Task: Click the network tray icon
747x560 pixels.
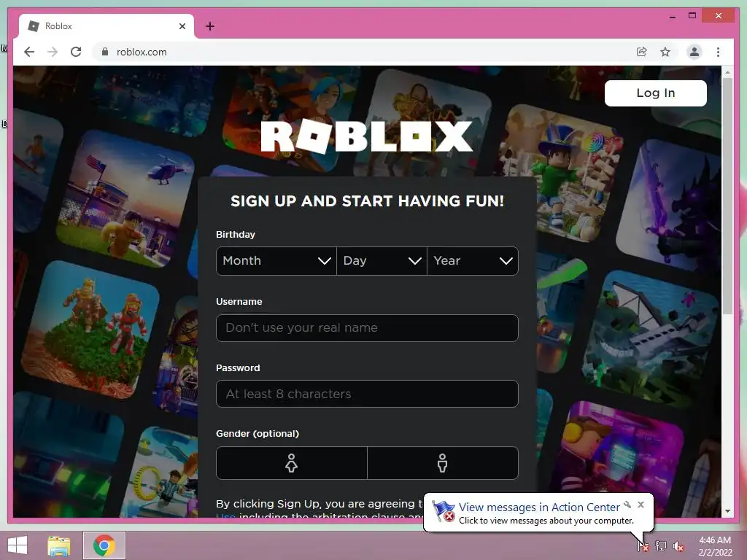Action: click(661, 545)
